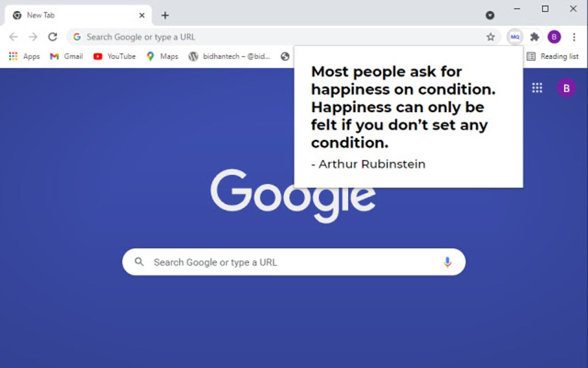Image resolution: width=588 pixels, height=368 pixels.
Task: Click the magnifier icon in search box
Action: pyautogui.click(x=139, y=262)
